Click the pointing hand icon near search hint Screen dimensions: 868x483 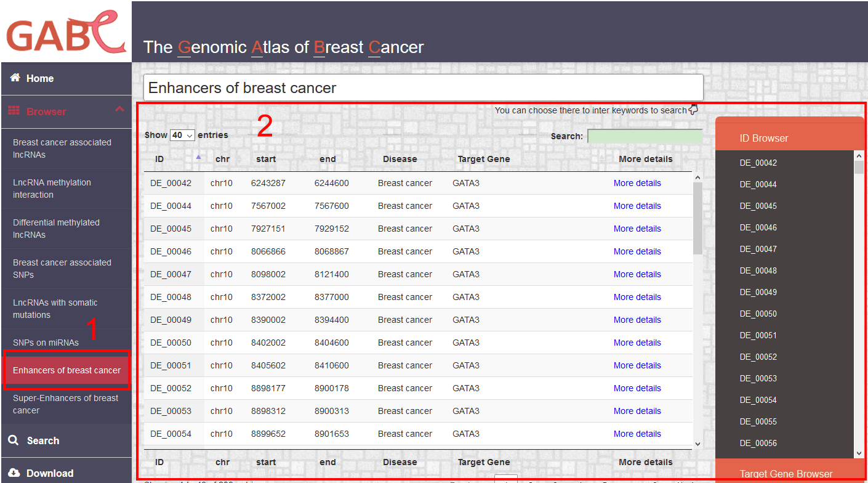click(x=693, y=110)
